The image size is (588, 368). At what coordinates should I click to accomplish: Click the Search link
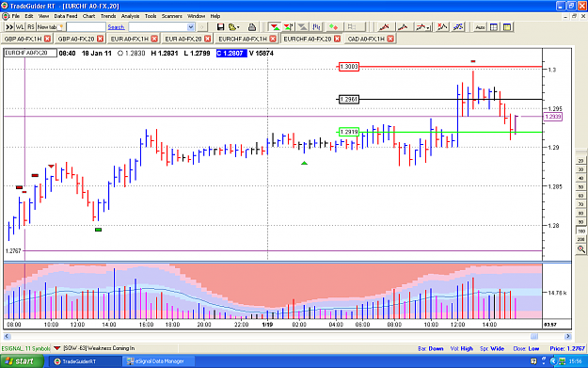(x=116, y=27)
